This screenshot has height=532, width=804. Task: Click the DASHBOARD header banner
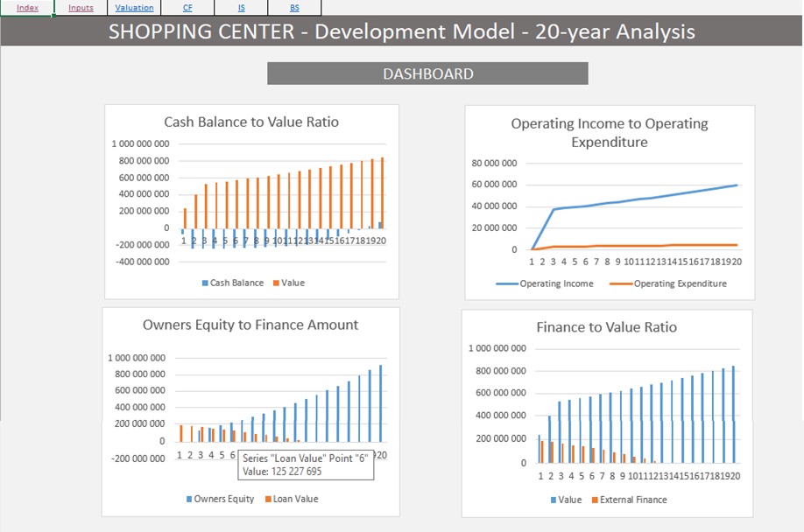[x=427, y=73]
